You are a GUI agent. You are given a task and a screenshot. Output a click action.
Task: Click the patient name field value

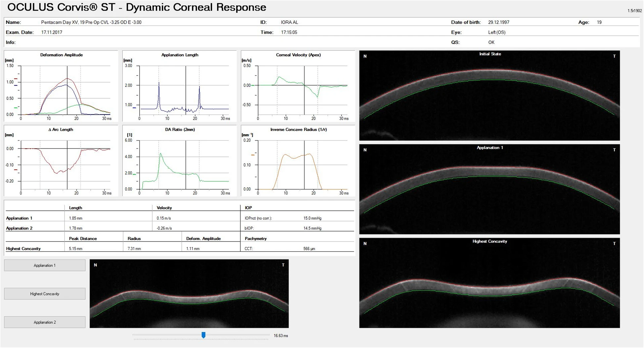point(91,22)
